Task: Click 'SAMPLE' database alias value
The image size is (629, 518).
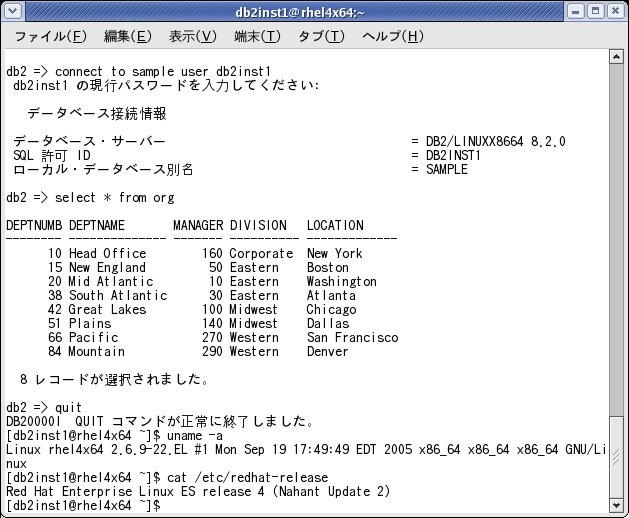Action: pyautogui.click(x=447, y=170)
